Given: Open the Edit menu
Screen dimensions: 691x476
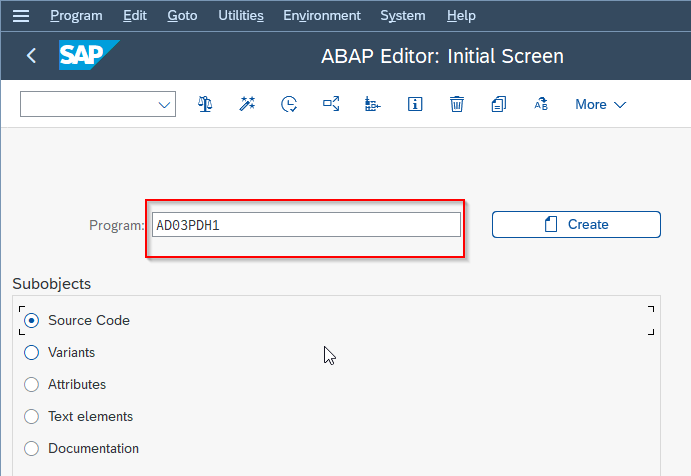Looking at the screenshot, I should click(x=135, y=16).
